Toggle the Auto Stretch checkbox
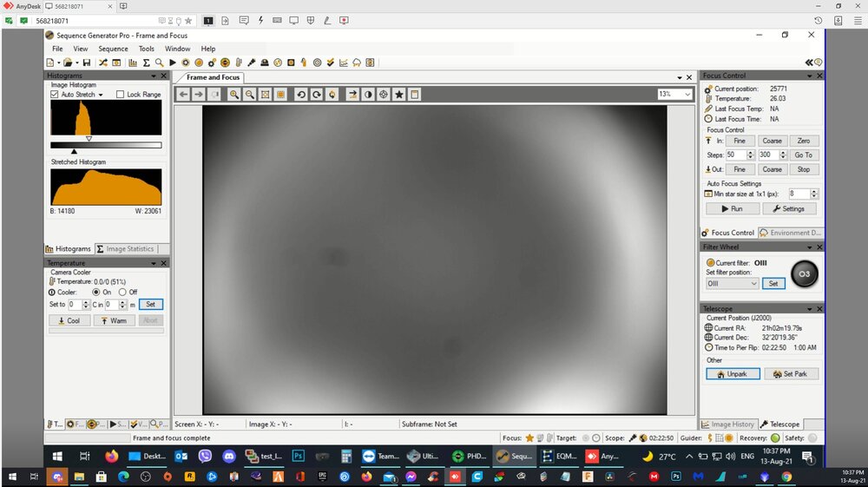Viewport: 868px width, 487px height. 55,95
